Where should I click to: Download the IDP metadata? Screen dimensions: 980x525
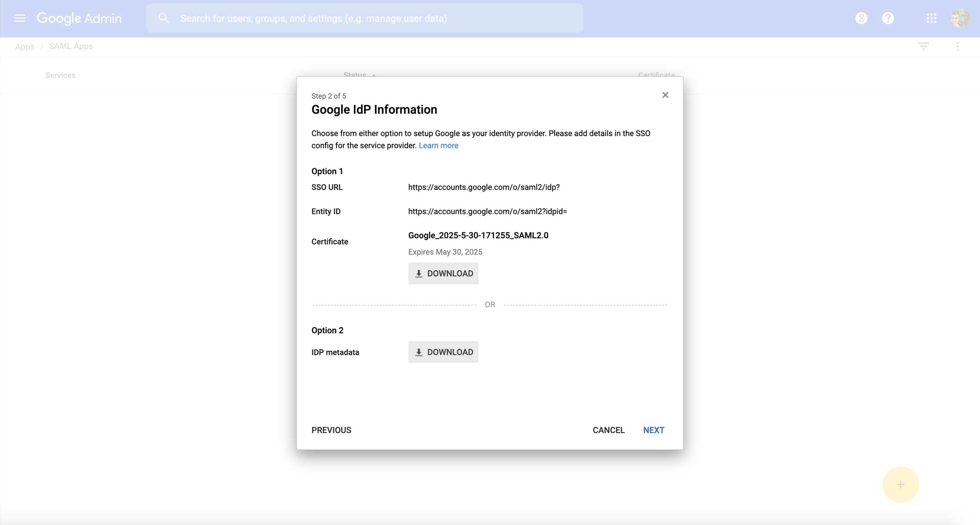tap(443, 352)
